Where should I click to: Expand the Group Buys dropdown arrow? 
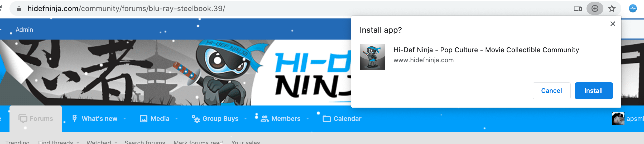246,119
